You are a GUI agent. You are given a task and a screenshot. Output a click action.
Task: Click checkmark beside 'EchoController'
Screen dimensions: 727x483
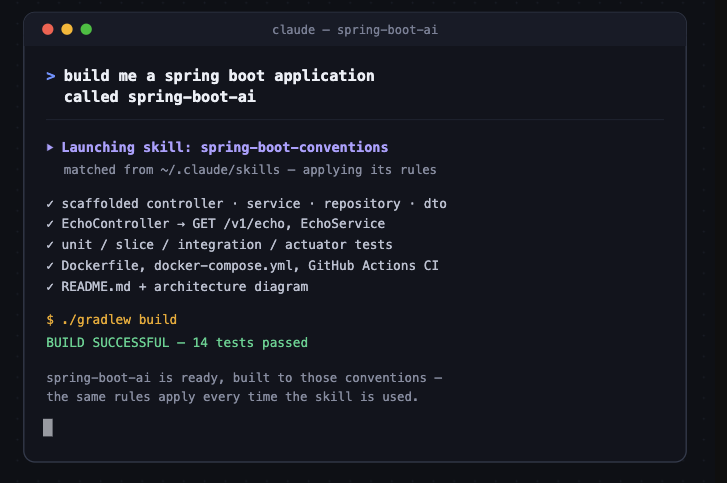(50, 224)
